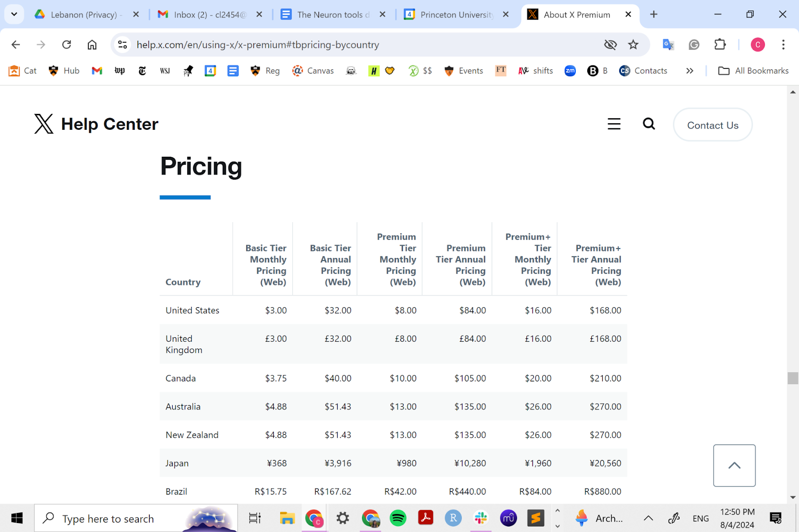Open the Chrome profile avatar

coord(758,44)
